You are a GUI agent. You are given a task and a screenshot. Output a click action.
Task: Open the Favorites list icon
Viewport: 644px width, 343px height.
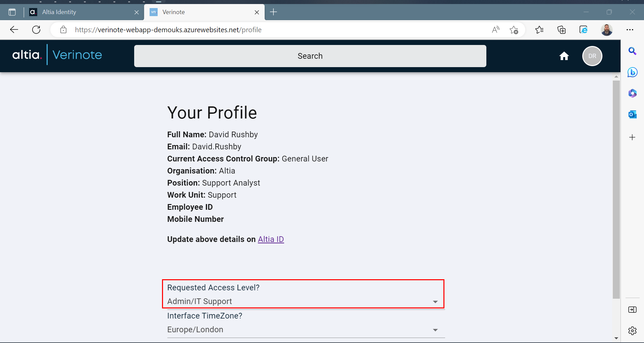[x=539, y=30]
